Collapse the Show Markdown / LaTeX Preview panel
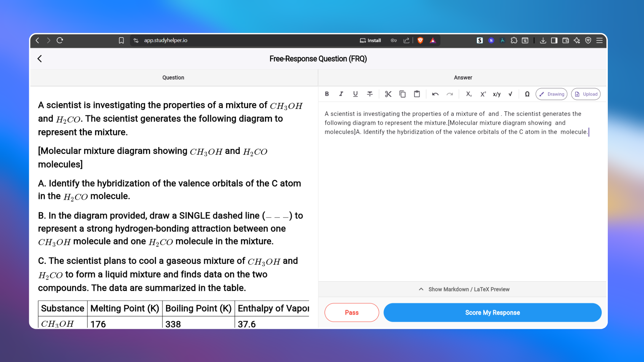644x362 pixels. coord(421,289)
